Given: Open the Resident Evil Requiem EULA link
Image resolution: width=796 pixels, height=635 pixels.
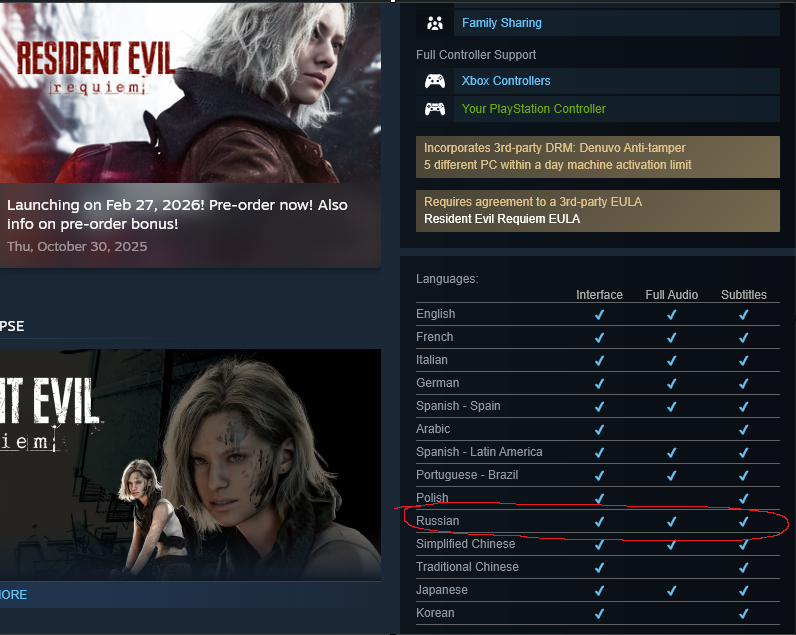Looking at the screenshot, I should point(502,219).
